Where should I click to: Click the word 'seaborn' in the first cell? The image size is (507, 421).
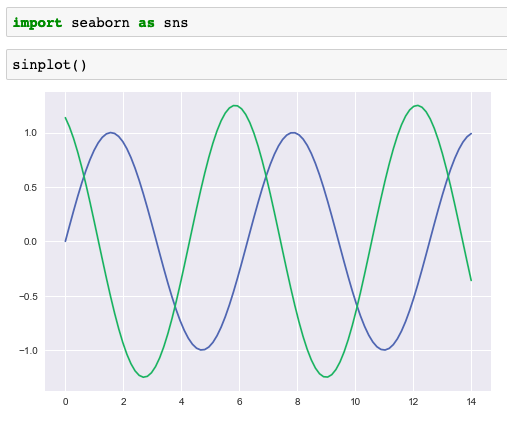[x=100, y=23]
